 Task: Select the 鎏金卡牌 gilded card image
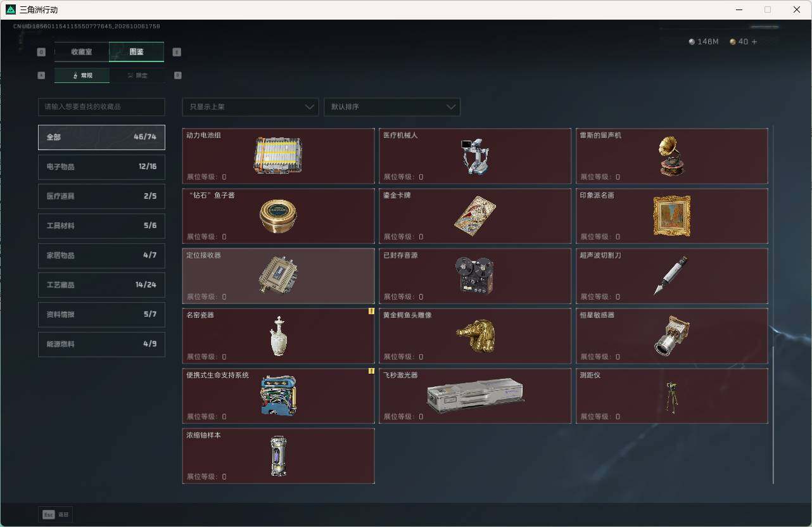(x=474, y=215)
